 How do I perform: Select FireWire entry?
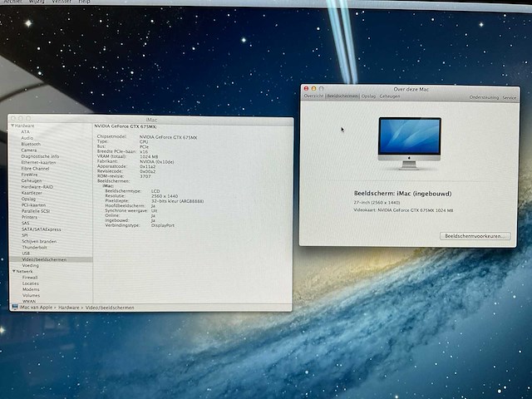click(30, 175)
